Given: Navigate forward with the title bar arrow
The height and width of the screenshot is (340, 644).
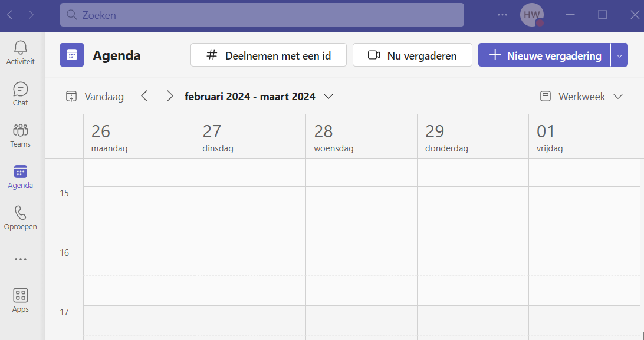Looking at the screenshot, I should (x=31, y=15).
